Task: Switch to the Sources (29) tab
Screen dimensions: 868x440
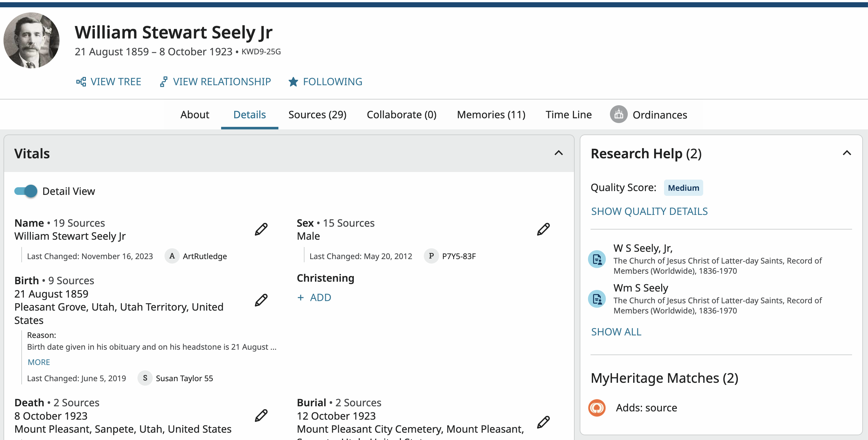Action: coord(317,114)
